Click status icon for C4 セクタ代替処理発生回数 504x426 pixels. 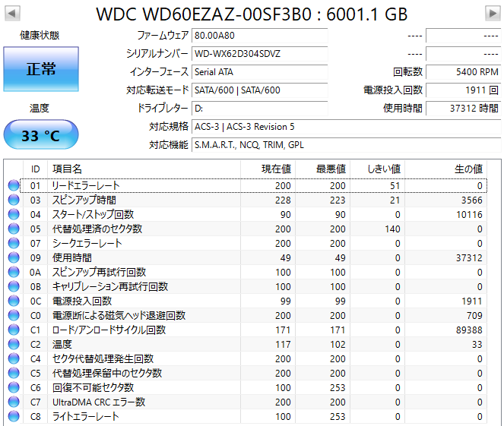click(x=14, y=359)
